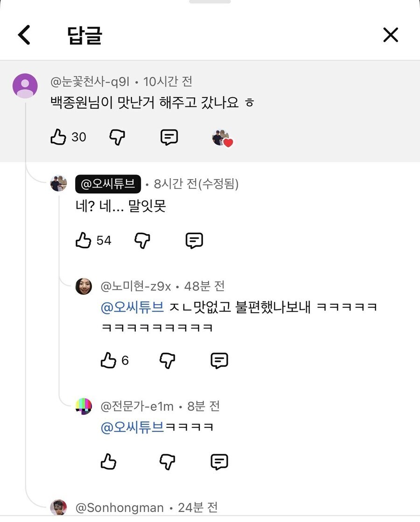This screenshot has width=420, height=522.
Task: Open @눈꽃천사-q9l's profile picture
Action: pyautogui.click(x=25, y=86)
